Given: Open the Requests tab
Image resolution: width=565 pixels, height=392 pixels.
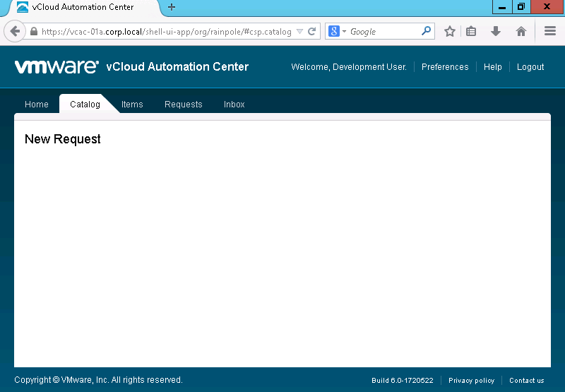Looking at the screenshot, I should click(183, 104).
